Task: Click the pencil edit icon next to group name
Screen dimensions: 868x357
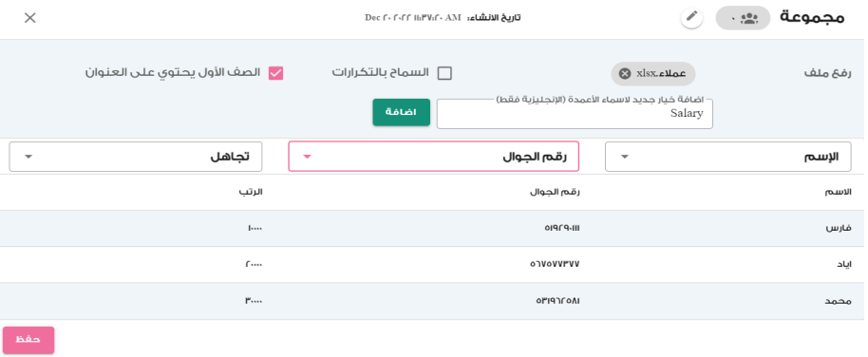Action: click(691, 18)
